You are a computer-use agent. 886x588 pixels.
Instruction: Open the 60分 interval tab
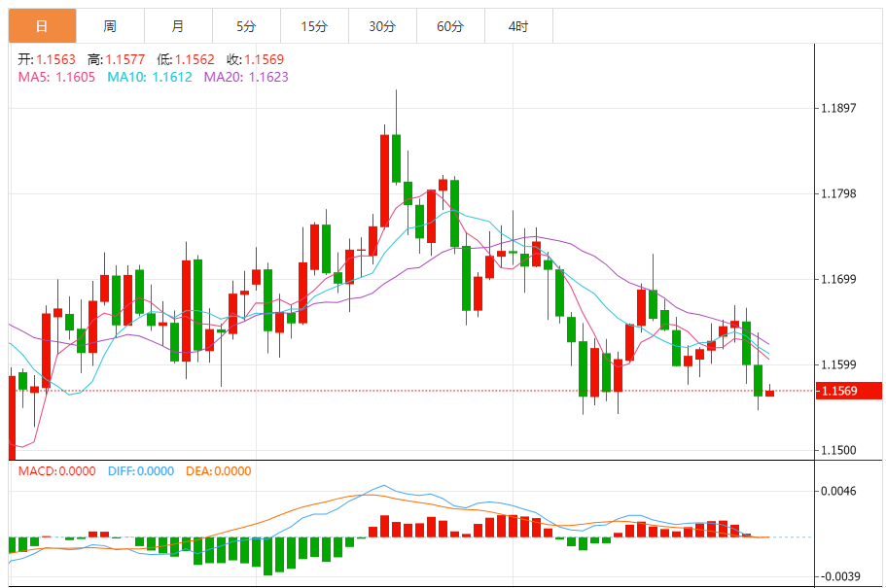point(450,26)
